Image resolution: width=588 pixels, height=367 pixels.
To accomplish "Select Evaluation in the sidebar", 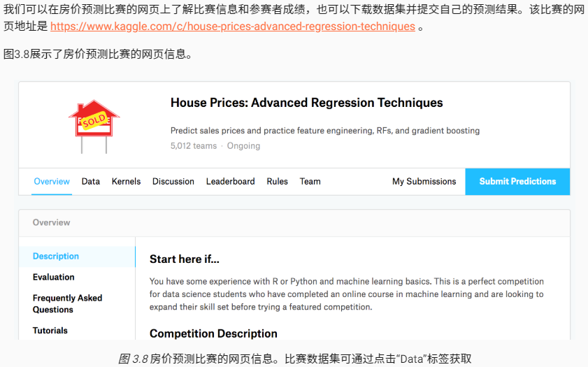I will click(54, 277).
